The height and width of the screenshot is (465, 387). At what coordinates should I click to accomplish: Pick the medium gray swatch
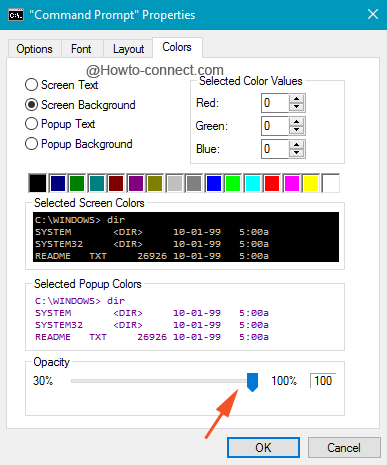tap(194, 183)
